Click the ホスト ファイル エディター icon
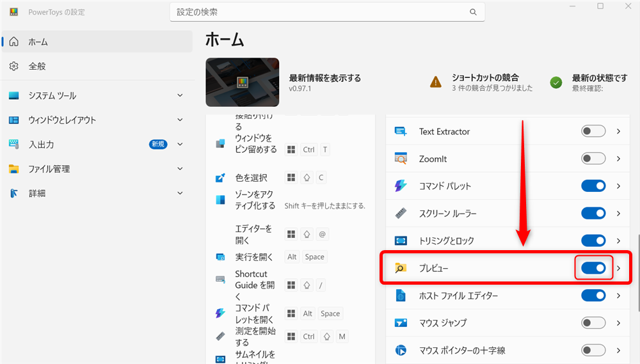Screen dimensions: 640x364 tap(401, 296)
